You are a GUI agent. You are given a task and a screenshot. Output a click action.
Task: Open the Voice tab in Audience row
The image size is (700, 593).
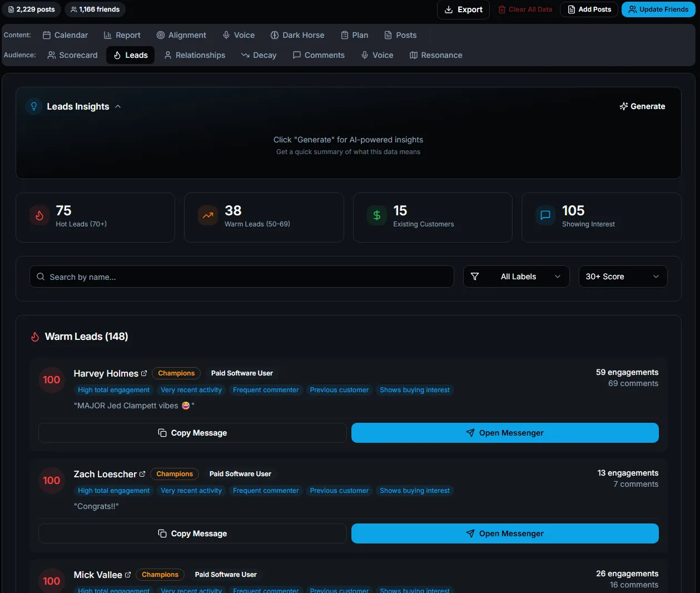pos(377,55)
